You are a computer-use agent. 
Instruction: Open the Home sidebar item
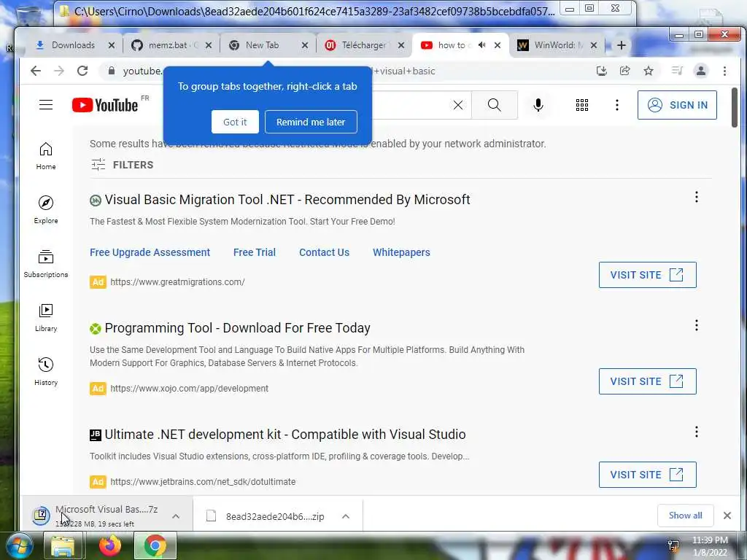coord(46,156)
